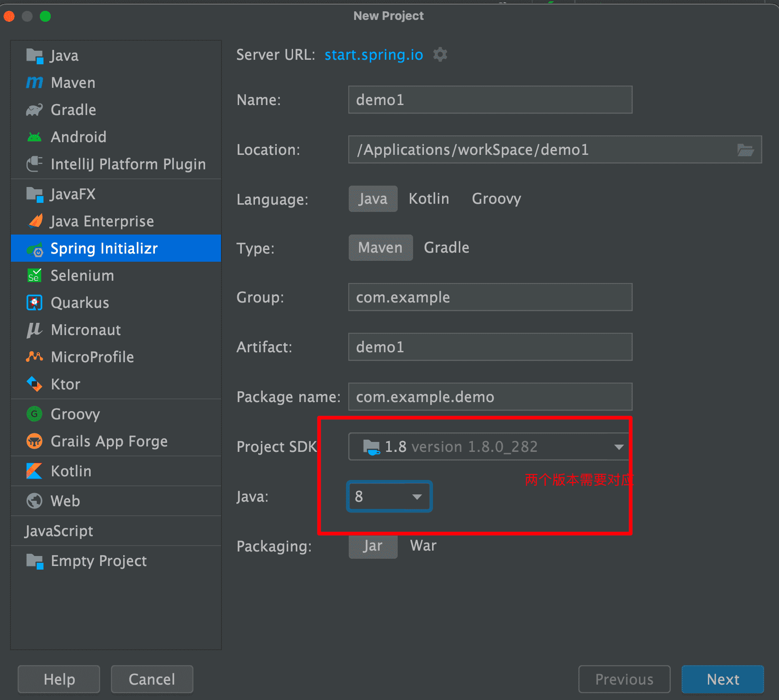
Task: Choose Gradle build type
Action: tap(447, 248)
